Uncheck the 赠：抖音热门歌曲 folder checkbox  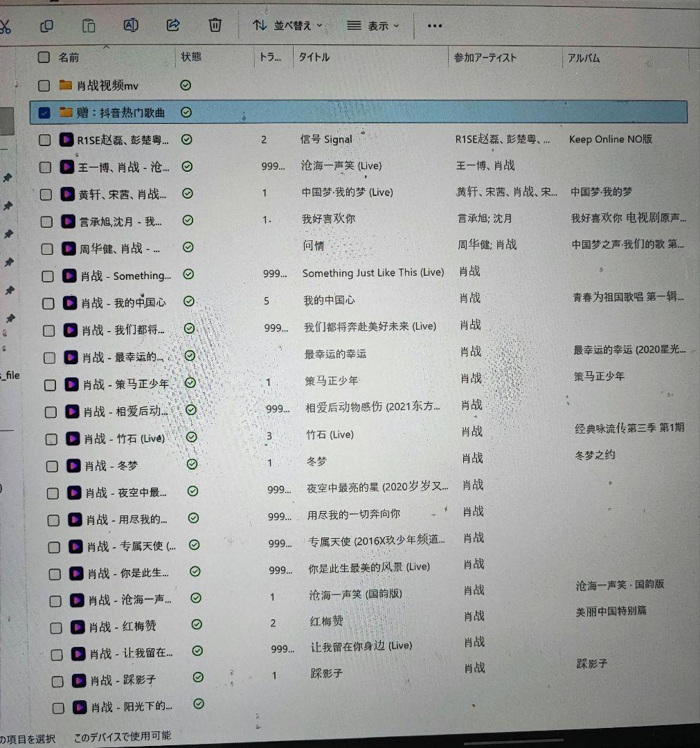pos(44,112)
